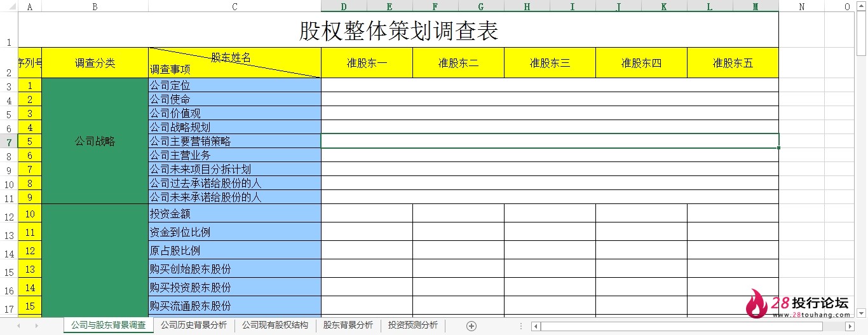Click the 准股东一 header cell
Screen dimensions: 868x335
pyautogui.click(x=367, y=63)
